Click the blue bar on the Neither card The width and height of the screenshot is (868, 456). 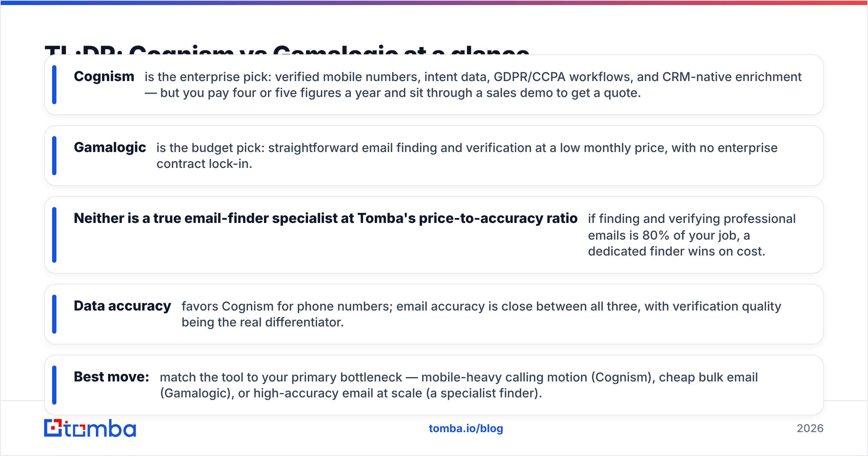click(54, 235)
